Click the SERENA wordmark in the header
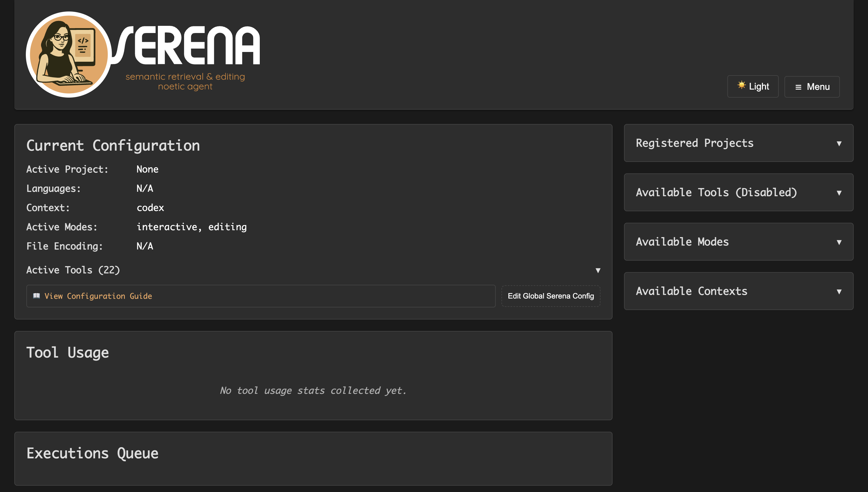868x492 pixels. point(189,46)
